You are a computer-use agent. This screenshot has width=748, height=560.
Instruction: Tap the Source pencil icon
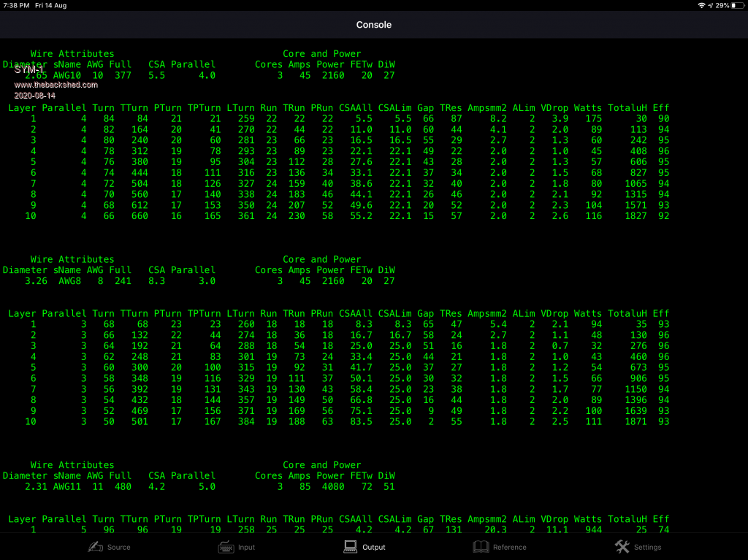(x=95, y=547)
